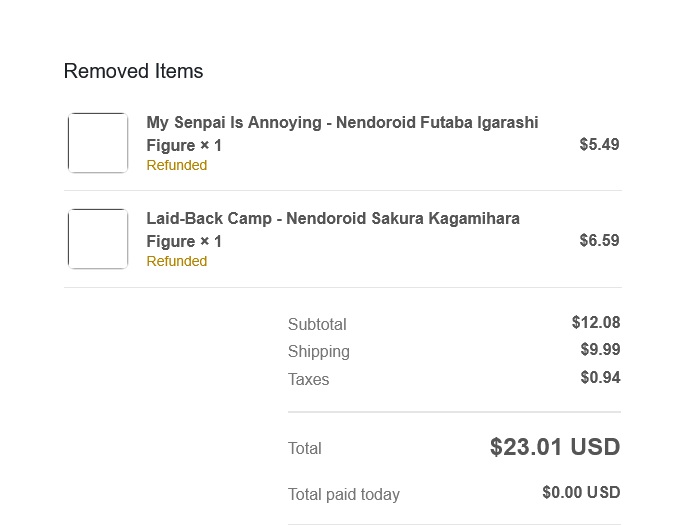Click the Subtotal label
Screen dimensions: 678x525
point(317,324)
